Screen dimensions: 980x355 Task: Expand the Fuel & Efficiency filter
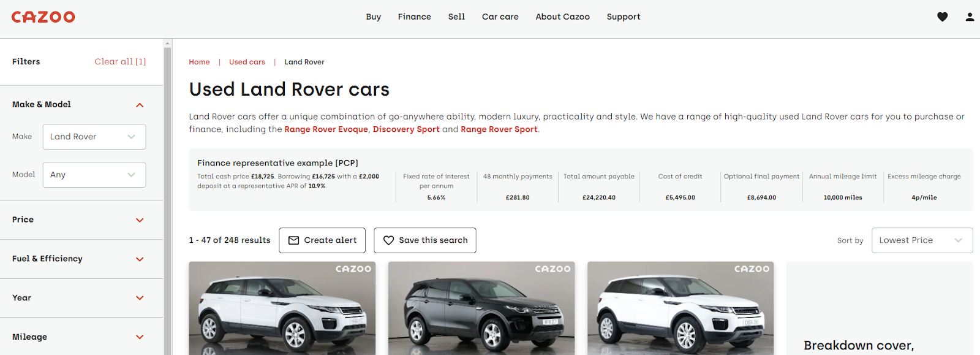(x=140, y=259)
